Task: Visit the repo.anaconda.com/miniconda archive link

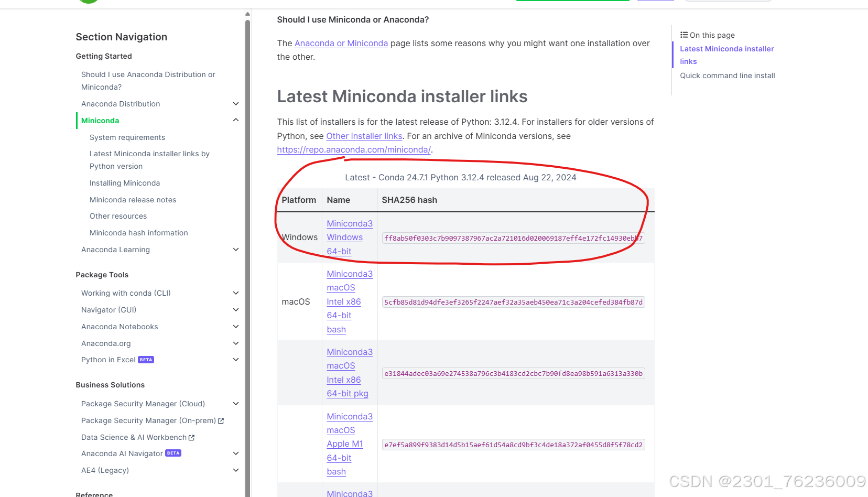Action: pyautogui.click(x=353, y=149)
